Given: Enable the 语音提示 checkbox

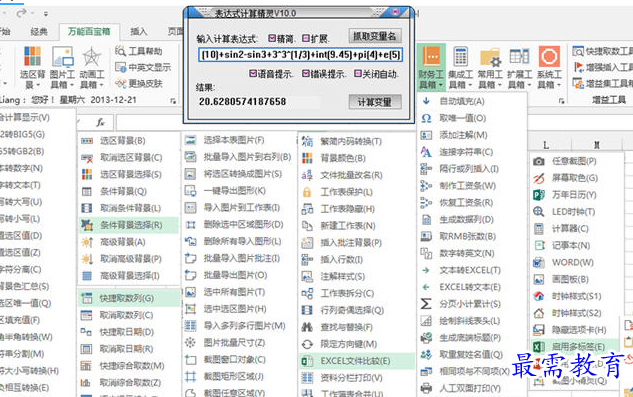Looking at the screenshot, I should click(x=253, y=74).
